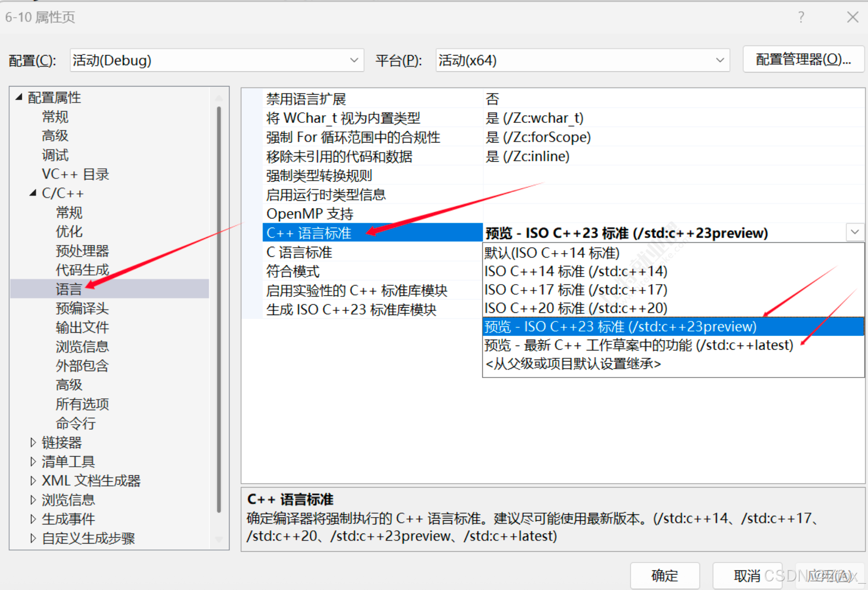Choose /std:c++latest preview option
Image resolution: width=868 pixels, height=590 pixels.
pyautogui.click(x=673, y=345)
